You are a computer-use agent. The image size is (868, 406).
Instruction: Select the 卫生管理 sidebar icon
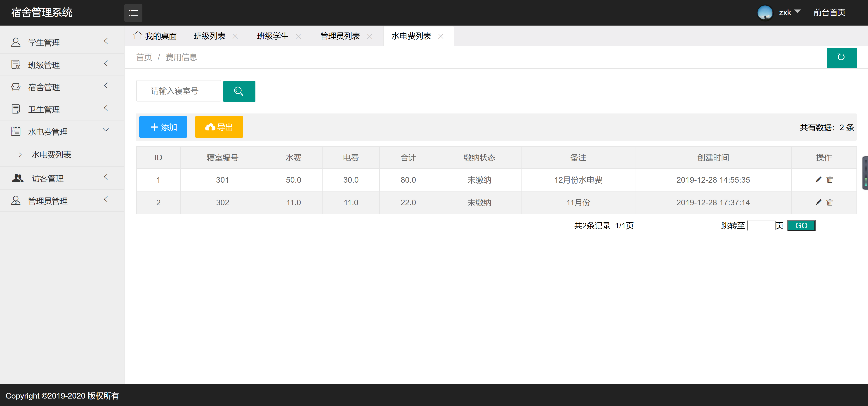tap(16, 109)
